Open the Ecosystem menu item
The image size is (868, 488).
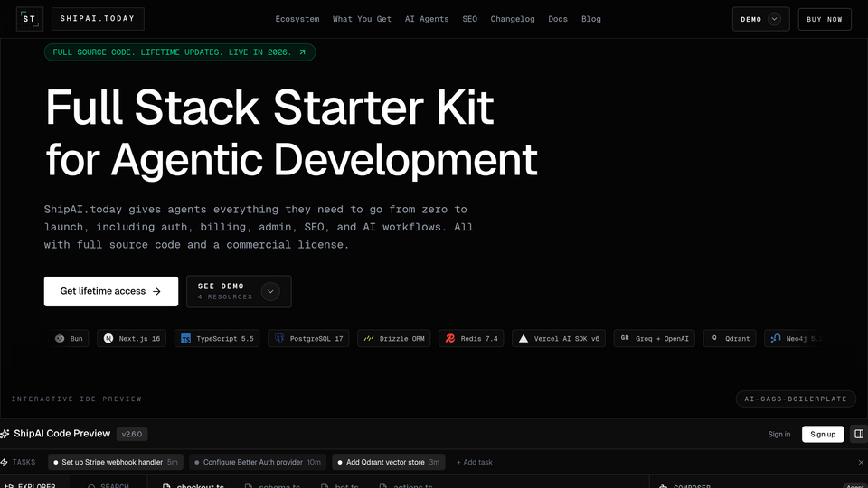coord(297,19)
